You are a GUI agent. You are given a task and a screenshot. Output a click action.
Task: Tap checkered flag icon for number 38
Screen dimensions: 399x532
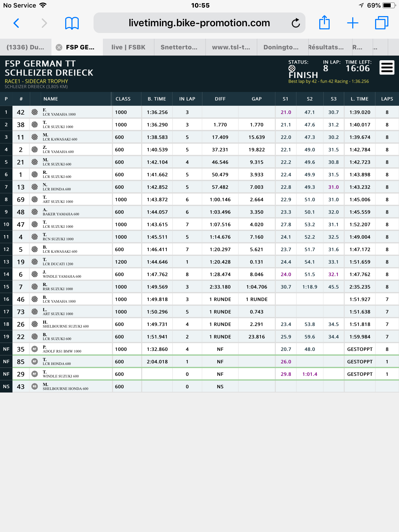[x=35, y=125]
